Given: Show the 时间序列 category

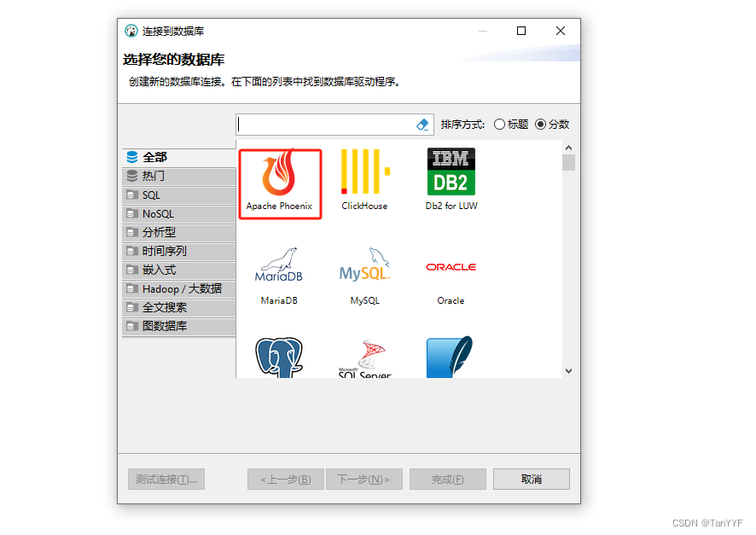Looking at the screenshot, I should (x=179, y=252).
